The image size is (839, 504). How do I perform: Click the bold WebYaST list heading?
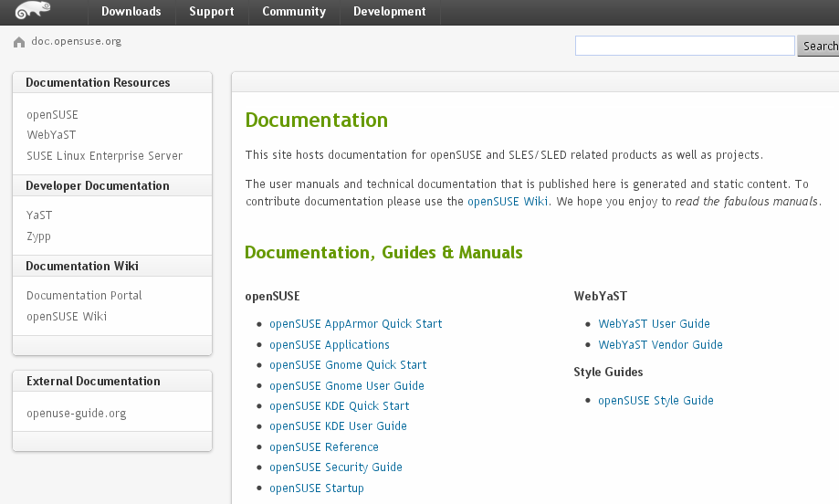[x=601, y=297]
